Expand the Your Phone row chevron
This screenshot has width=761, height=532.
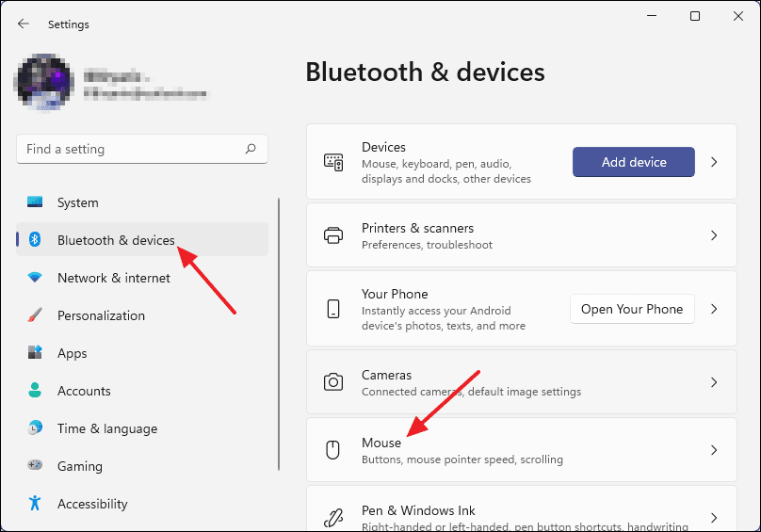click(714, 309)
